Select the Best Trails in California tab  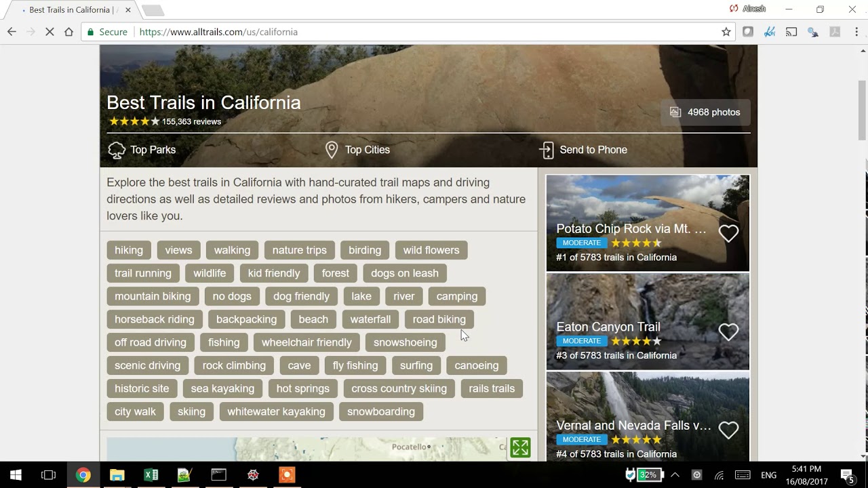[71, 10]
